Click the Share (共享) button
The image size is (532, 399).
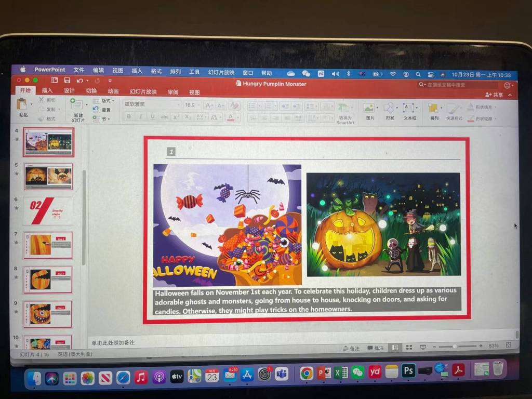494,95
